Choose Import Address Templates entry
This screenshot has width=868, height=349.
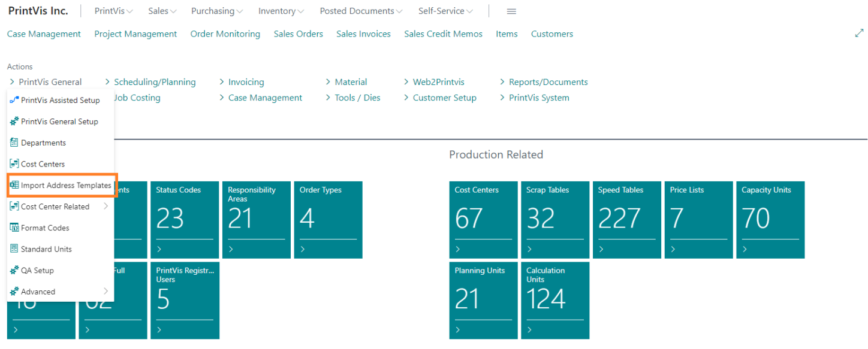(x=61, y=185)
